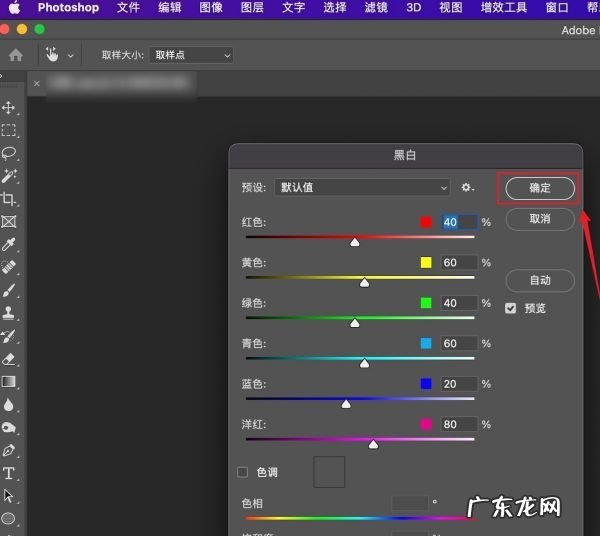The height and width of the screenshot is (536, 600).
Task: Click the 黄色 yellow value input field
Action: pyautogui.click(x=456, y=263)
